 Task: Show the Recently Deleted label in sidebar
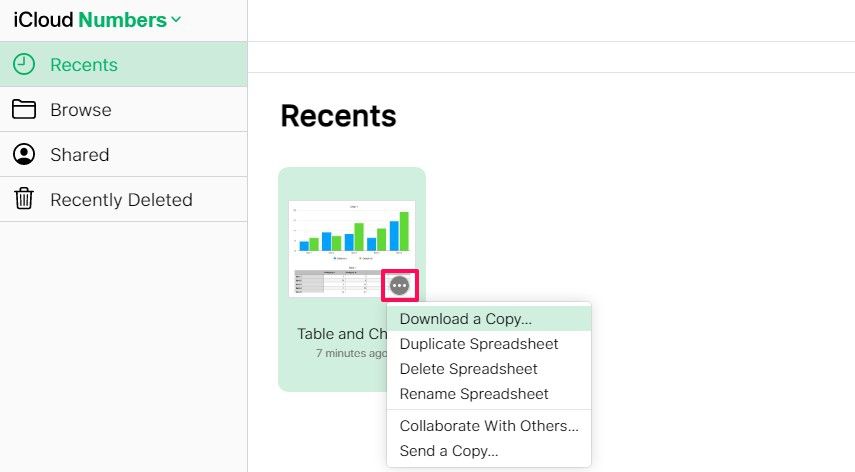[121, 200]
